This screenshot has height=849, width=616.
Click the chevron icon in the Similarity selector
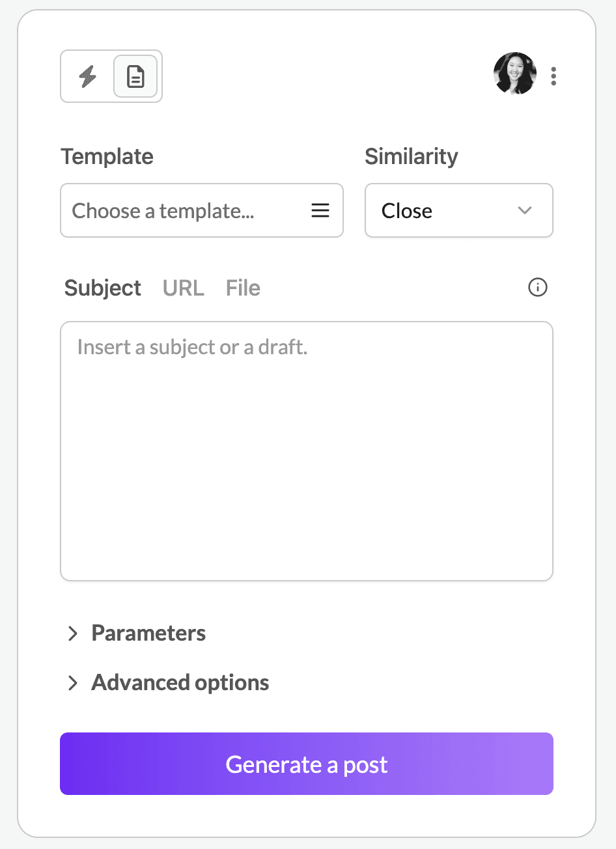(x=525, y=210)
